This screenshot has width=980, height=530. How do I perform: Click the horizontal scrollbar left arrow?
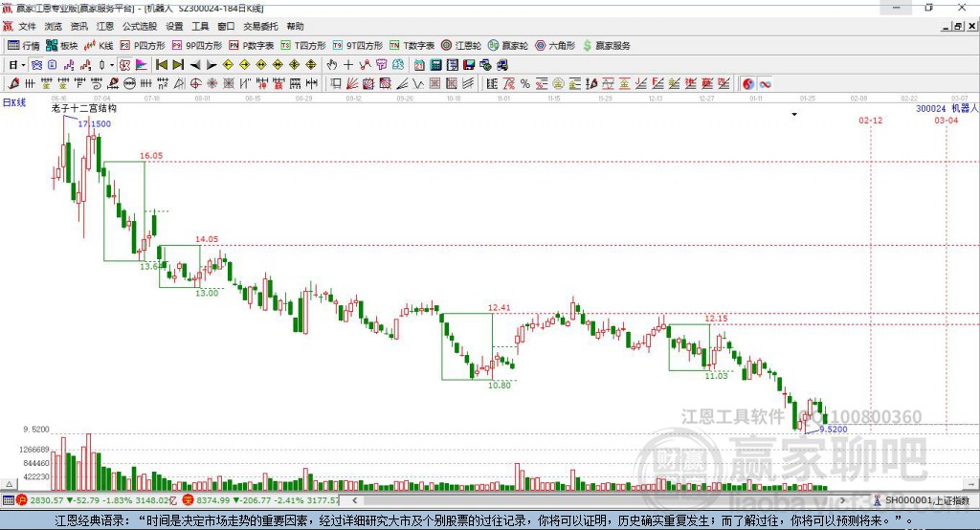click(x=355, y=500)
